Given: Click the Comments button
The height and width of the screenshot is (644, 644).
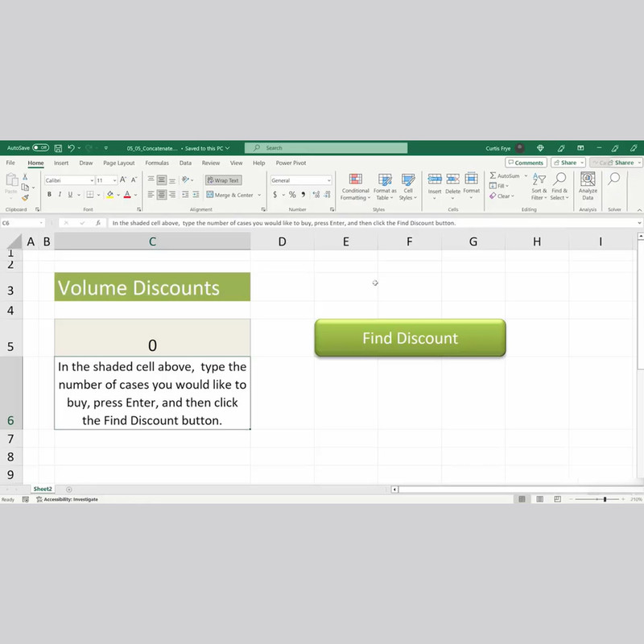Looking at the screenshot, I should pos(525,163).
